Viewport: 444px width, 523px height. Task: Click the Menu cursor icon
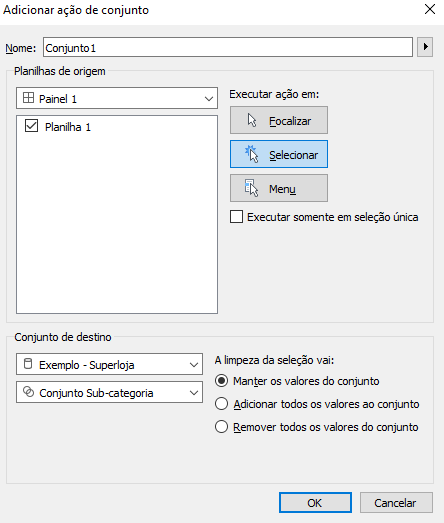(x=251, y=188)
